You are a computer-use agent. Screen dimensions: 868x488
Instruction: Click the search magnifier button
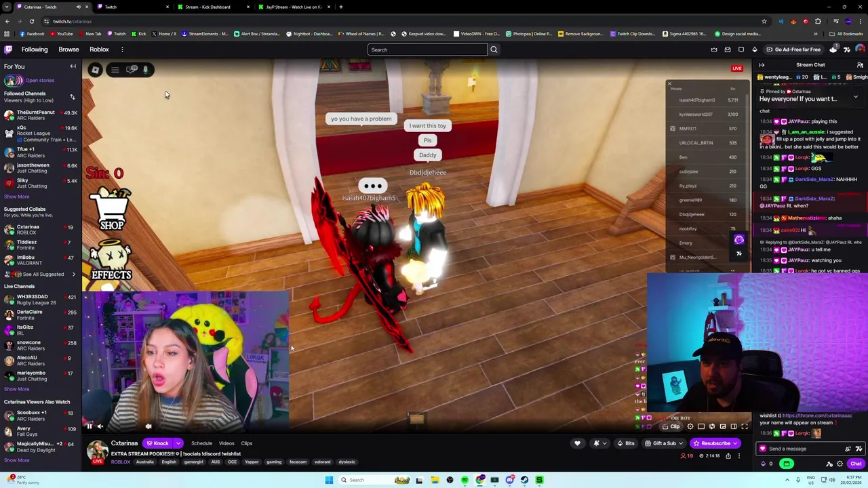click(494, 49)
